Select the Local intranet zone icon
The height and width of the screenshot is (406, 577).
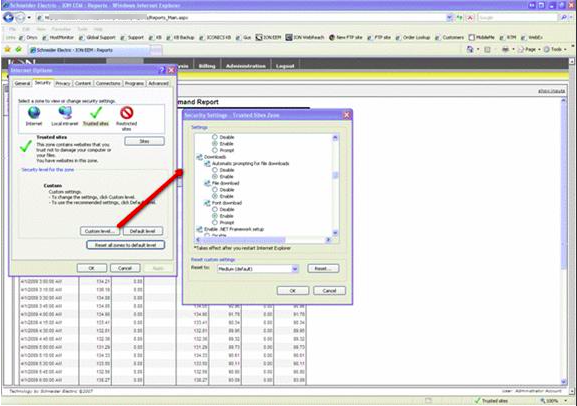pos(65,113)
